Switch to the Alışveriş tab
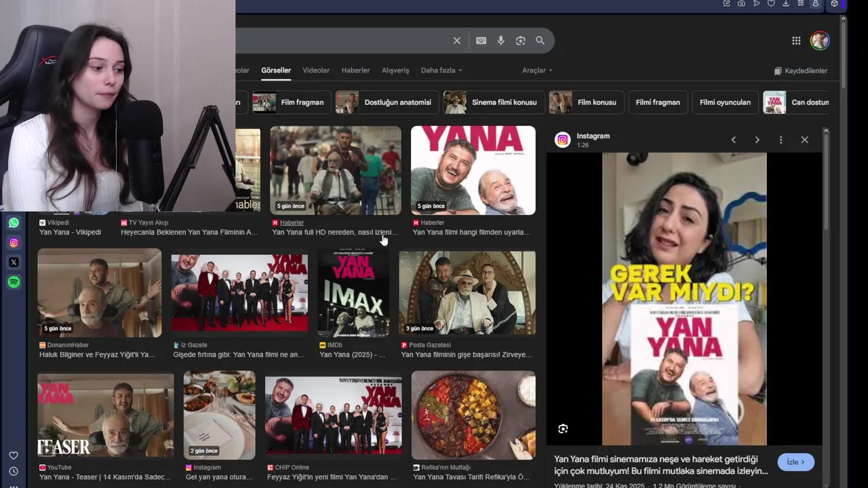This screenshot has height=488, width=868. (395, 70)
